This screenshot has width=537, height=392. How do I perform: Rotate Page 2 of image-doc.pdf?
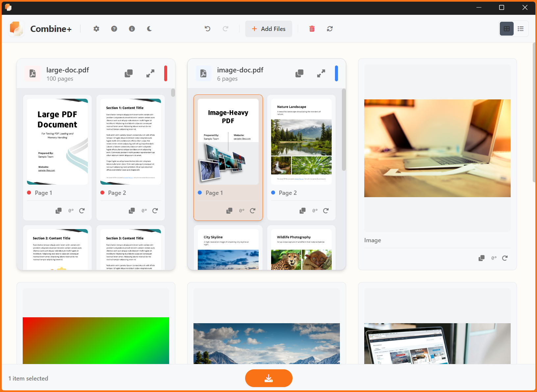[326, 211]
